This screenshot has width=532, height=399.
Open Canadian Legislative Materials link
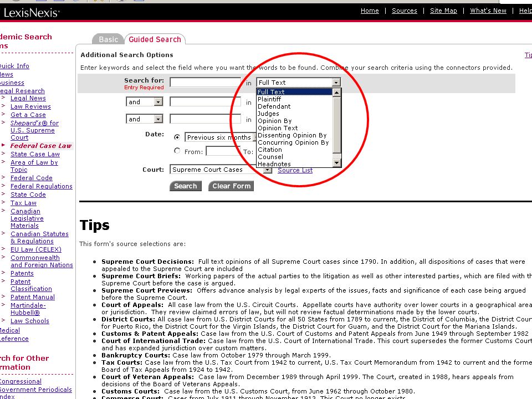point(27,218)
